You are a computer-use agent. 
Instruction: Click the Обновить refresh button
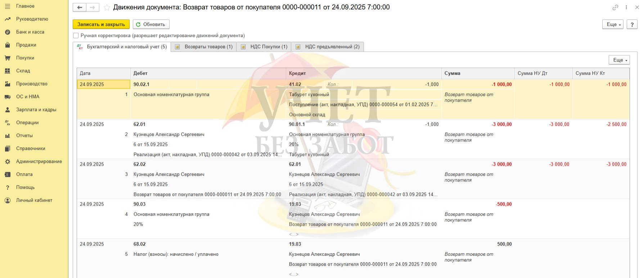151,24
